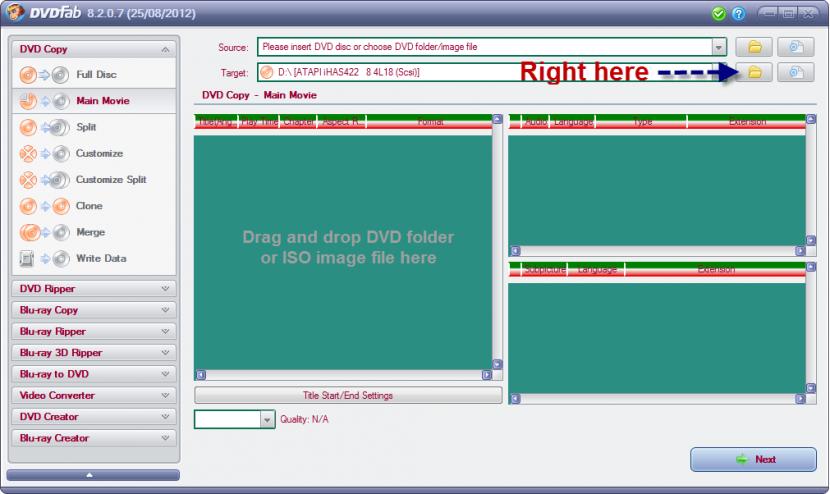Expand the Blu-ray to DVD section
The image size is (830, 494).
click(x=94, y=374)
